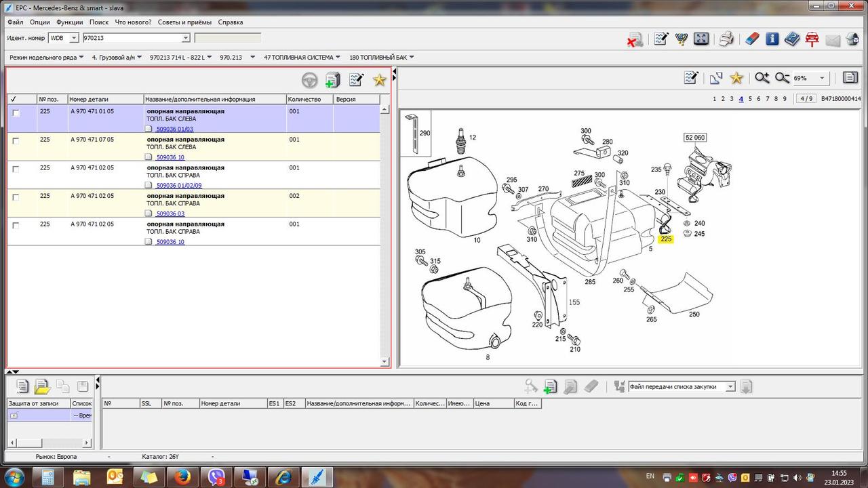
Task: Click the steering wheel icon above parts list
Action: pos(309,81)
